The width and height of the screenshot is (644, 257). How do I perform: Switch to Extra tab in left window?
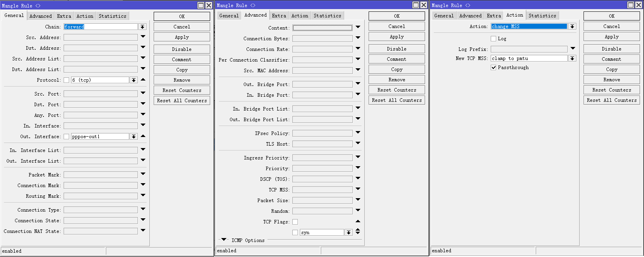(x=64, y=16)
